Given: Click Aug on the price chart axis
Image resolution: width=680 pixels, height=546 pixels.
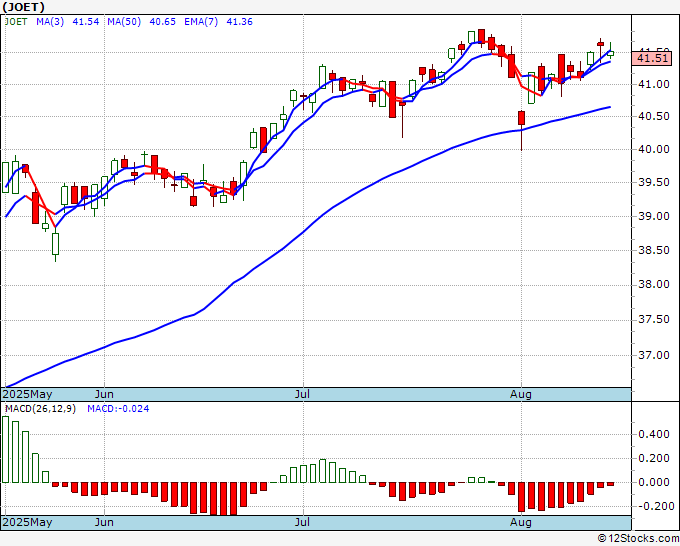Looking at the screenshot, I should [x=521, y=395].
